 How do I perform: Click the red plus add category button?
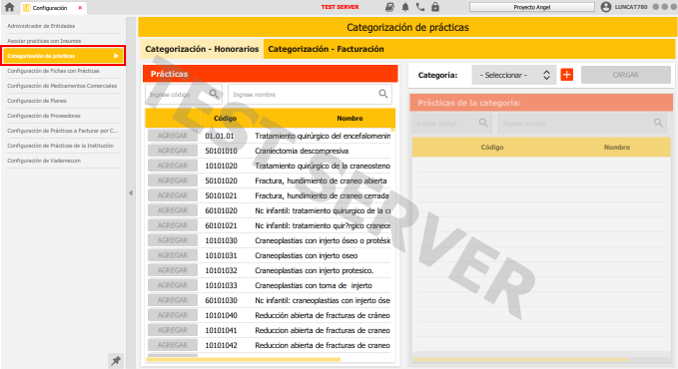(567, 74)
